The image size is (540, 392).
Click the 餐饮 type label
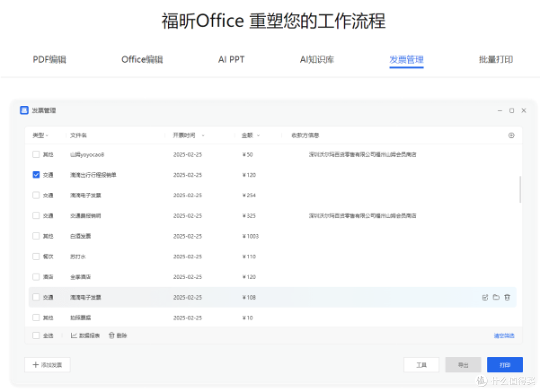click(48, 257)
